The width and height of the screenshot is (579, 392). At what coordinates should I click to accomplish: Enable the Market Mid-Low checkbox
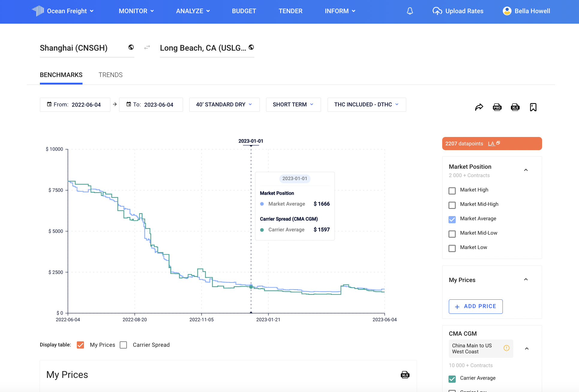coord(452,234)
